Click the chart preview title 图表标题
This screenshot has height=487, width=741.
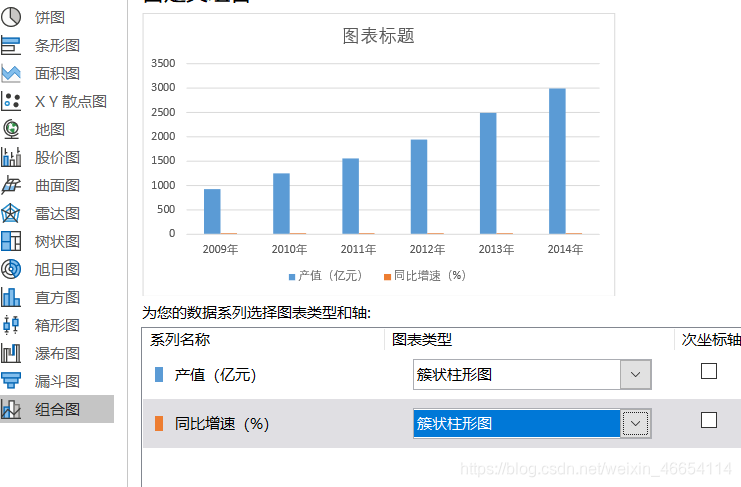tap(379, 36)
